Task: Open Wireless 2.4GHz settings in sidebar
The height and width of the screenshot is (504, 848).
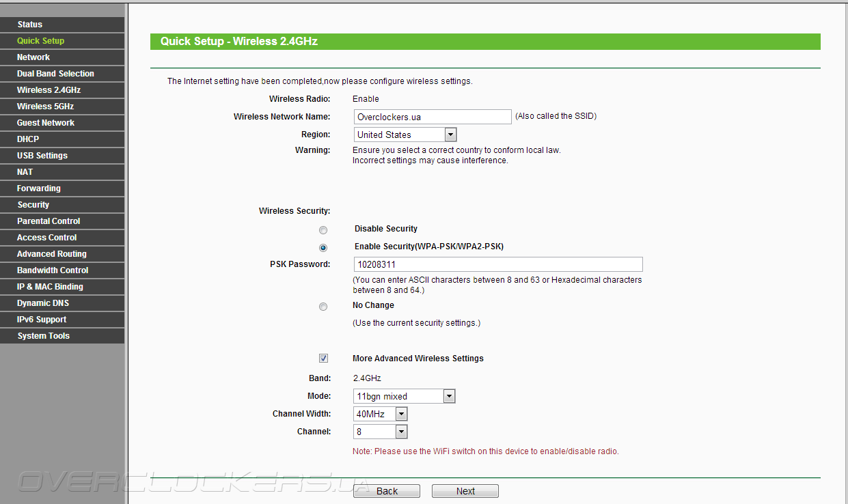Action: tap(62, 90)
